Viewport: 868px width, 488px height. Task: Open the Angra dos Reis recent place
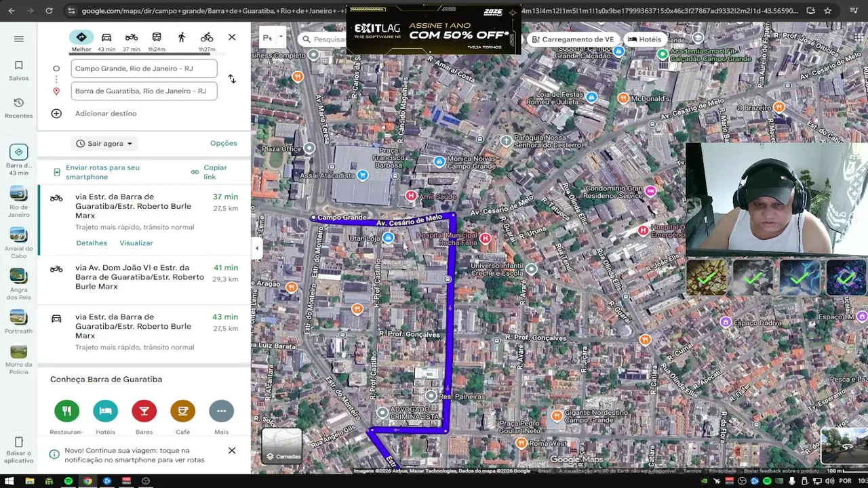click(18, 285)
